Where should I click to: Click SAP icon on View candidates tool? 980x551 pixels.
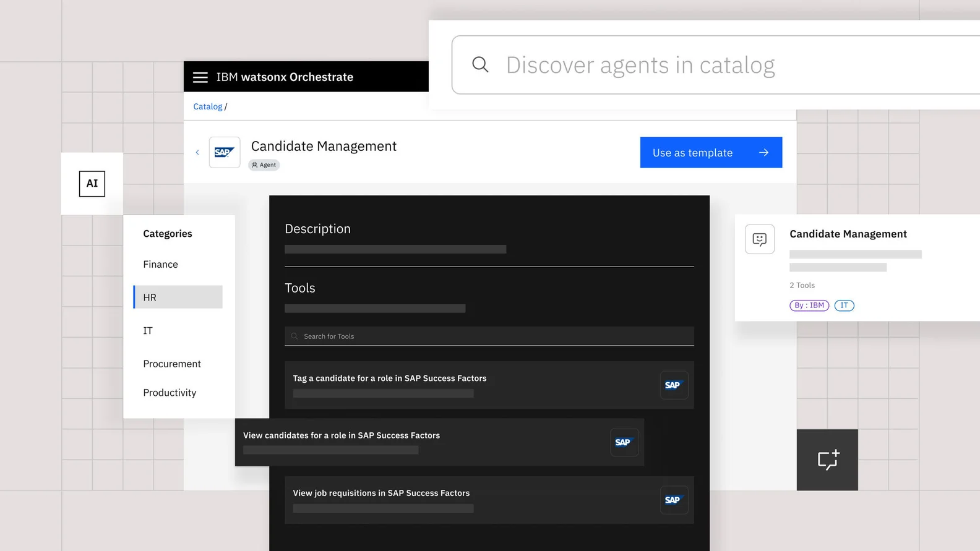click(624, 442)
